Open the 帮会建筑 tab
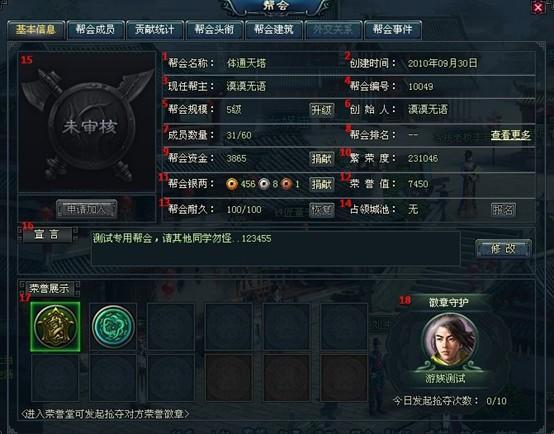Screen dimensions: 554x434 [274, 29]
